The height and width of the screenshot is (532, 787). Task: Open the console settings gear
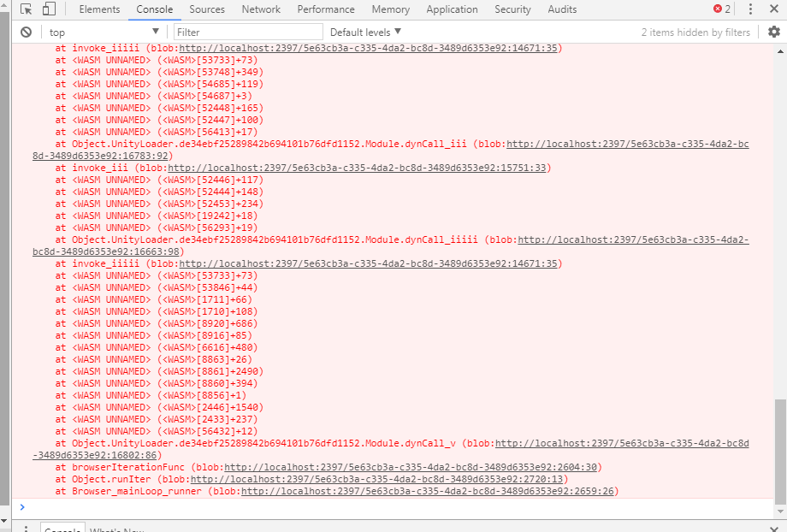pos(773,32)
